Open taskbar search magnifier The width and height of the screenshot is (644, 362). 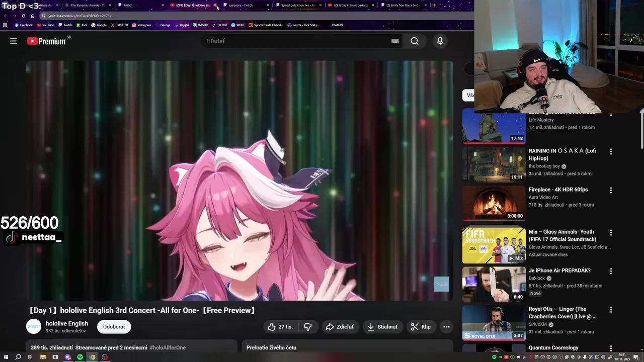pos(18,357)
